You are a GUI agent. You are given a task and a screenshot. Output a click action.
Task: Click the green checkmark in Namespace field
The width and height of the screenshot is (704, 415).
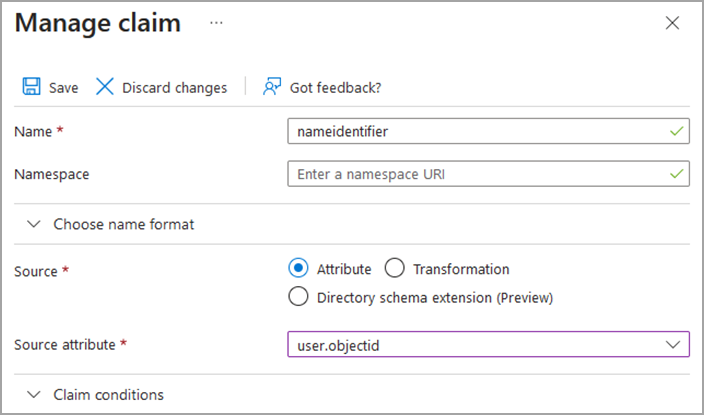[x=677, y=174]
